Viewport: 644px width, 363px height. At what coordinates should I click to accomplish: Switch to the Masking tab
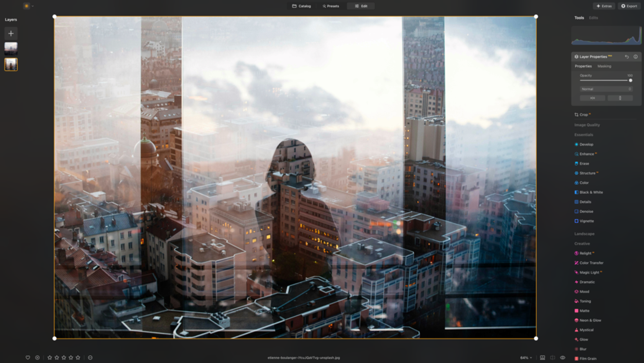tap(604, 66)
